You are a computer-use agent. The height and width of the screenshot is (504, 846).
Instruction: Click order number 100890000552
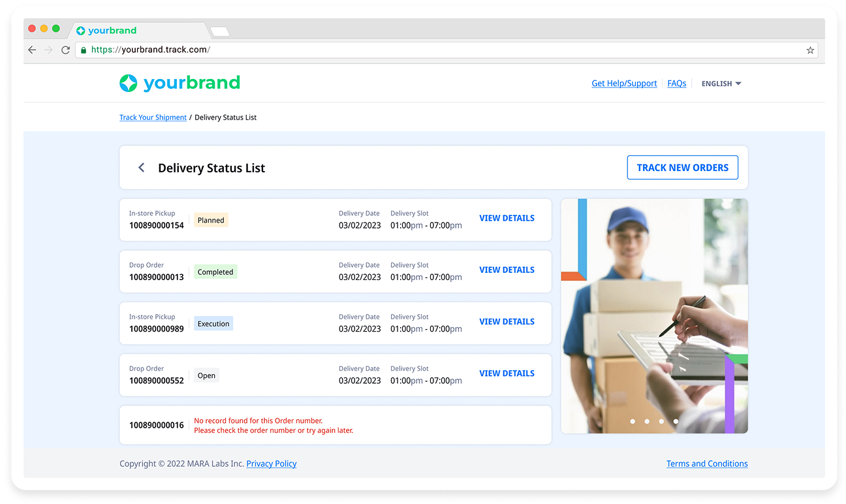157,381
